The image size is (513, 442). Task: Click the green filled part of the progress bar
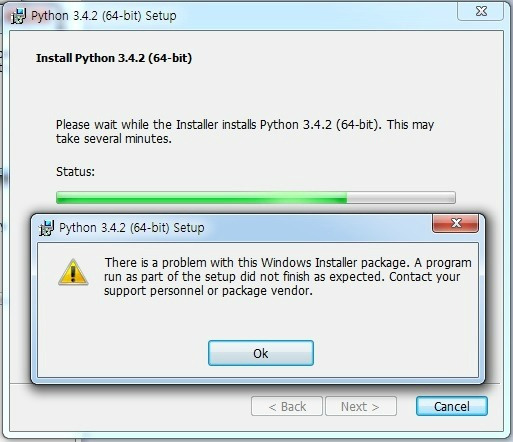pyautogui.click(x=201, y=197)
